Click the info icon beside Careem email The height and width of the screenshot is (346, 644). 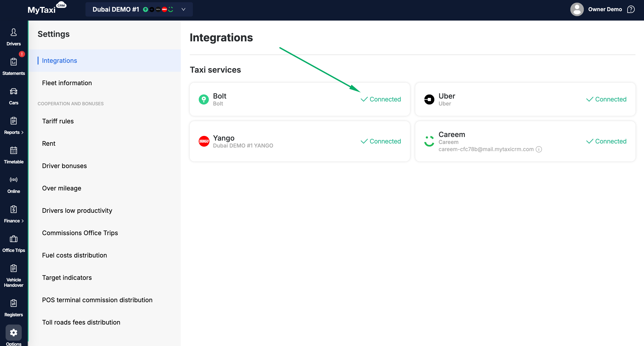pyautogui.click(x=539, y=149)
